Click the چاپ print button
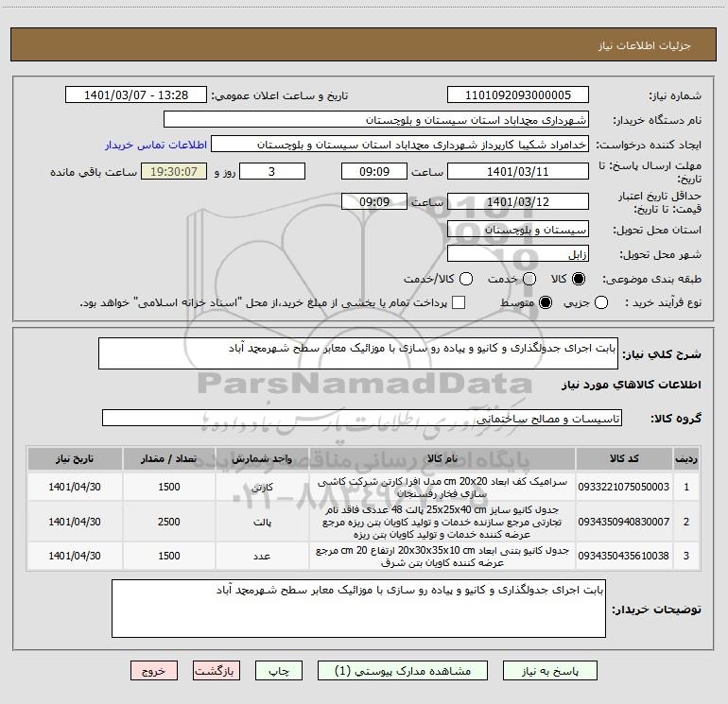The width and height of the screenshot is (728, 704). pos(279,671)
